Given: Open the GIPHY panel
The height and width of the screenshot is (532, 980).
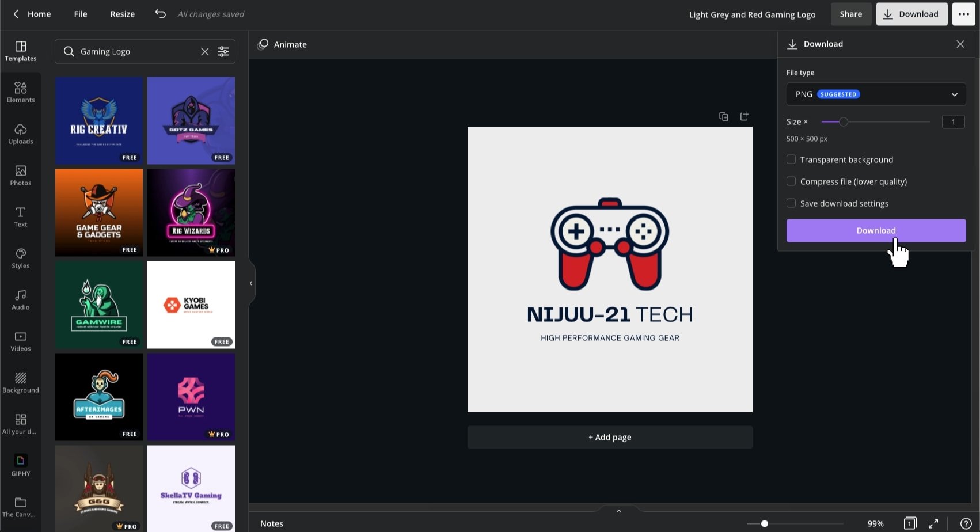Looking at the screenshot, I should pos(20,465).
